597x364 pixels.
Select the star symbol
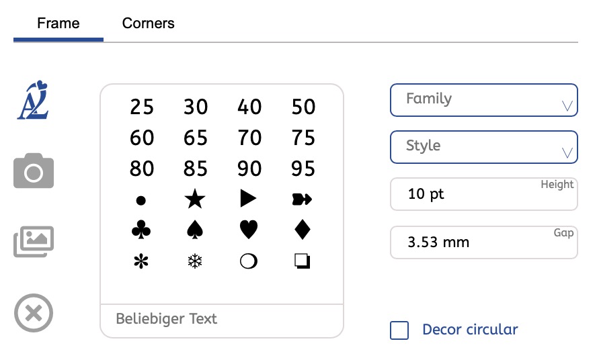pyautogui.click(x=195, y=199)
